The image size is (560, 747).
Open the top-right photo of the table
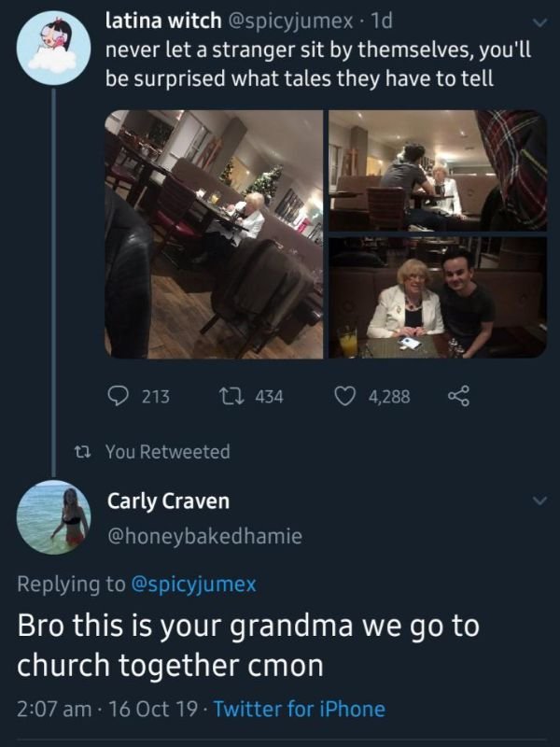pyautogui.click(x=438, y=171)
